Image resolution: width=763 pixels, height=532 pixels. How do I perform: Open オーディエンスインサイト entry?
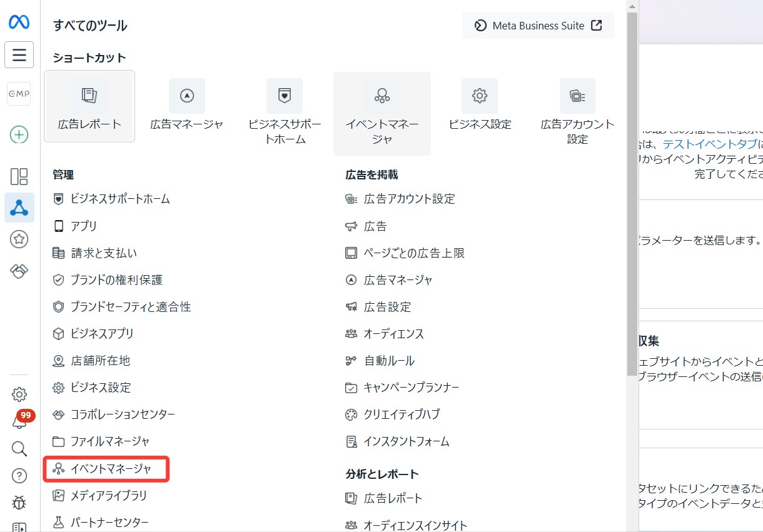pos(407,524)
